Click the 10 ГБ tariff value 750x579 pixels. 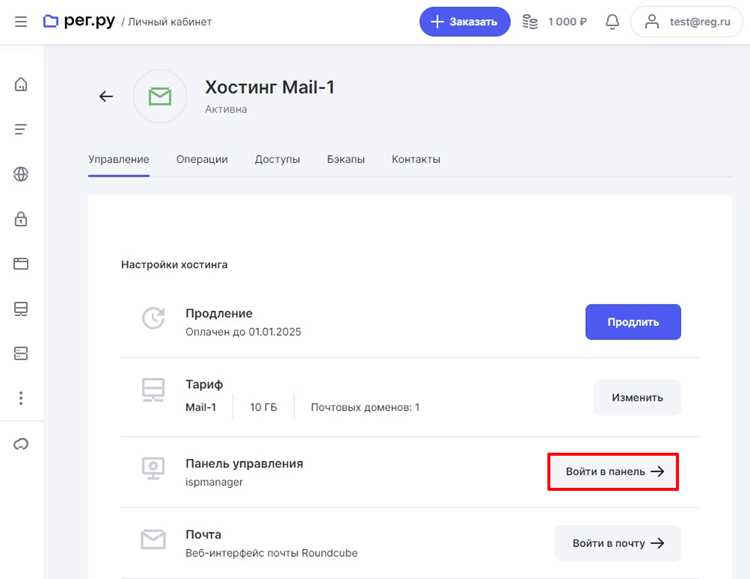pos(264,407)
